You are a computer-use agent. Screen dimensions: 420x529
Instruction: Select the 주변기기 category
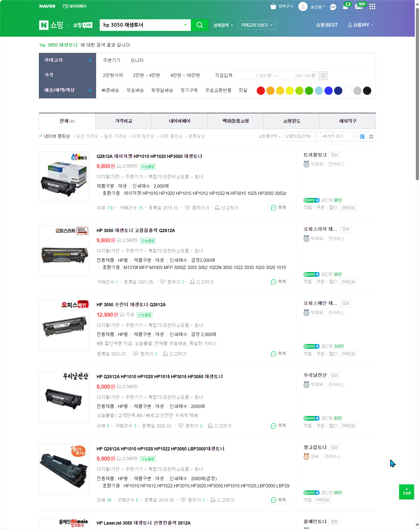pos(112,60)
